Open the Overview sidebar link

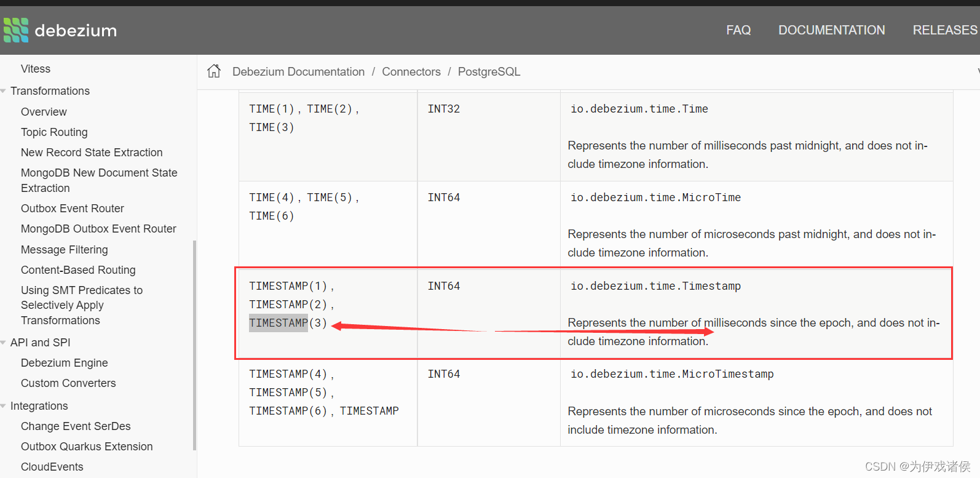tap(44, 112)
